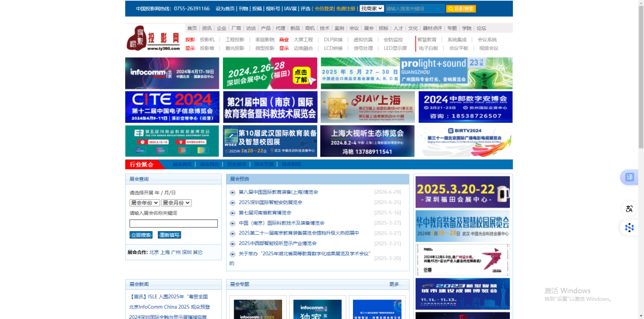Click the bullet icon beside 第七届河南省教育博览会
Viewport: 644px width, 319px height.
(233, 213)
